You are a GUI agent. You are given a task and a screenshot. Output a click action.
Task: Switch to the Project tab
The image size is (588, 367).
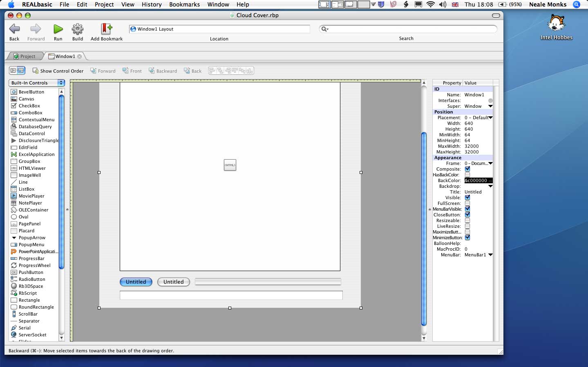coord(25,56)
